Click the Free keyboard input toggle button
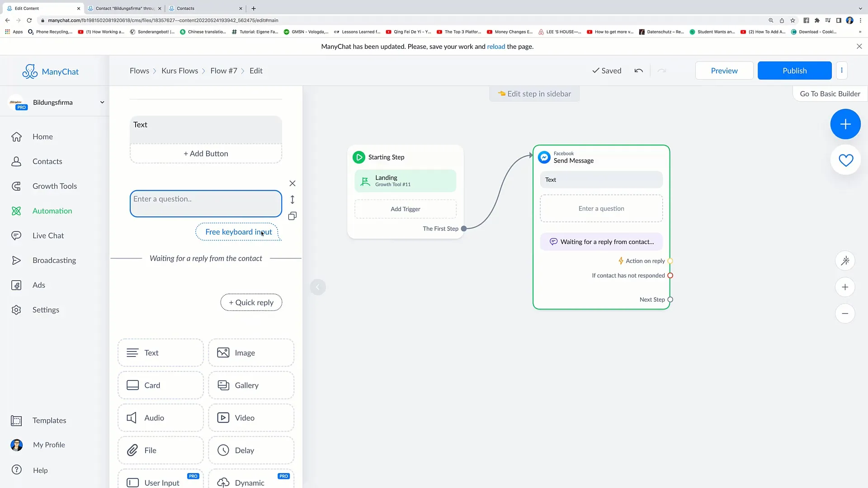 click(x=238, y=232)
